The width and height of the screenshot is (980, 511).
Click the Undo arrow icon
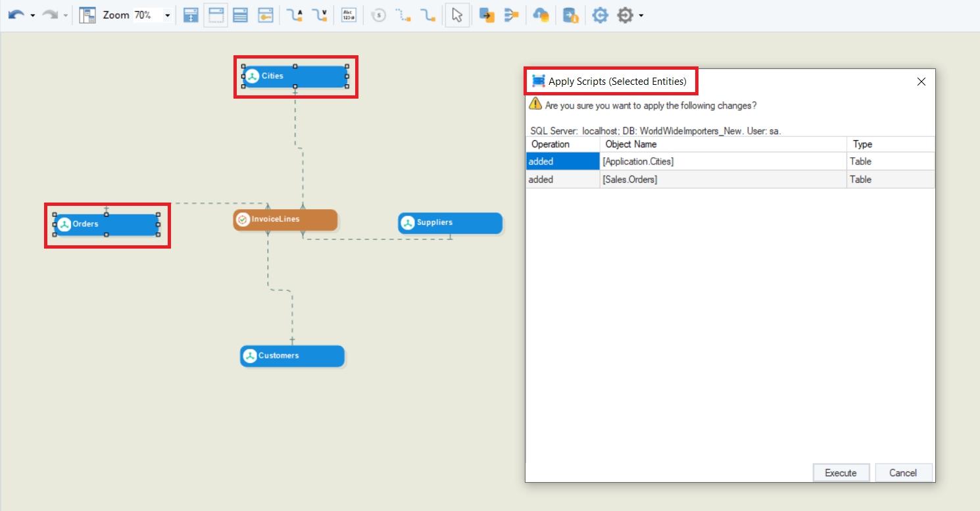click(16, 14)
